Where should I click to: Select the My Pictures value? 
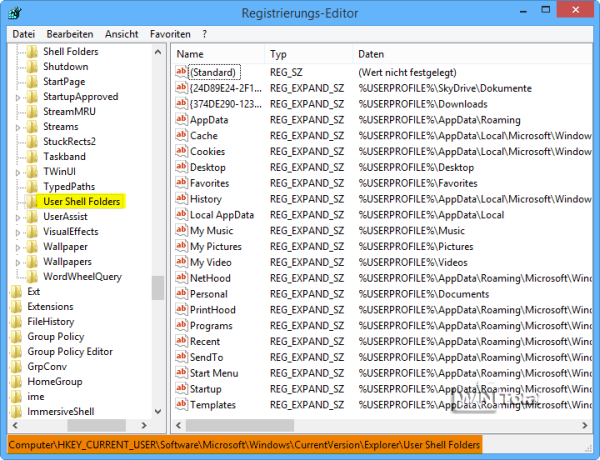[216, 246]
